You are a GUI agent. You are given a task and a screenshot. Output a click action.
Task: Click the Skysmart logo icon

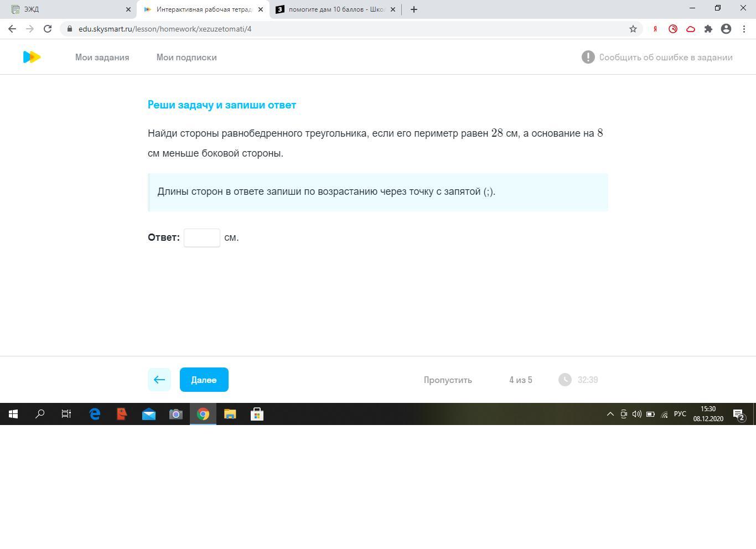click(32, 57)
